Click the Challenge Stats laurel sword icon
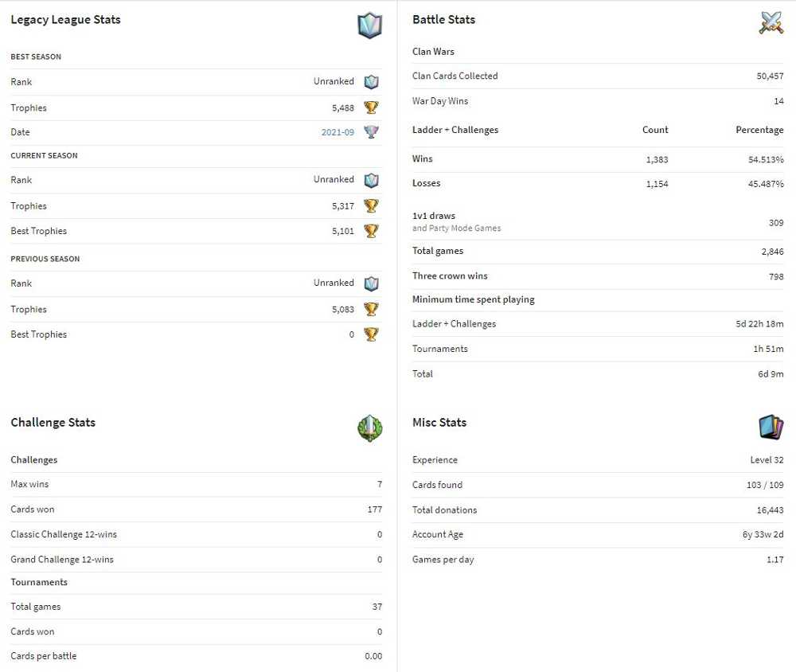Image resolution: width=796 pixels, height=672 pixels. 369,428
